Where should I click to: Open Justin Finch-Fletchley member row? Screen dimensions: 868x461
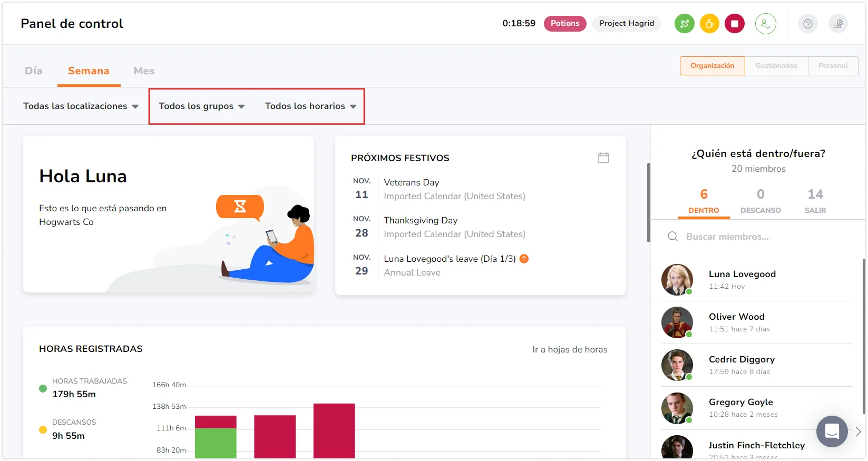[x=757, y=448]
